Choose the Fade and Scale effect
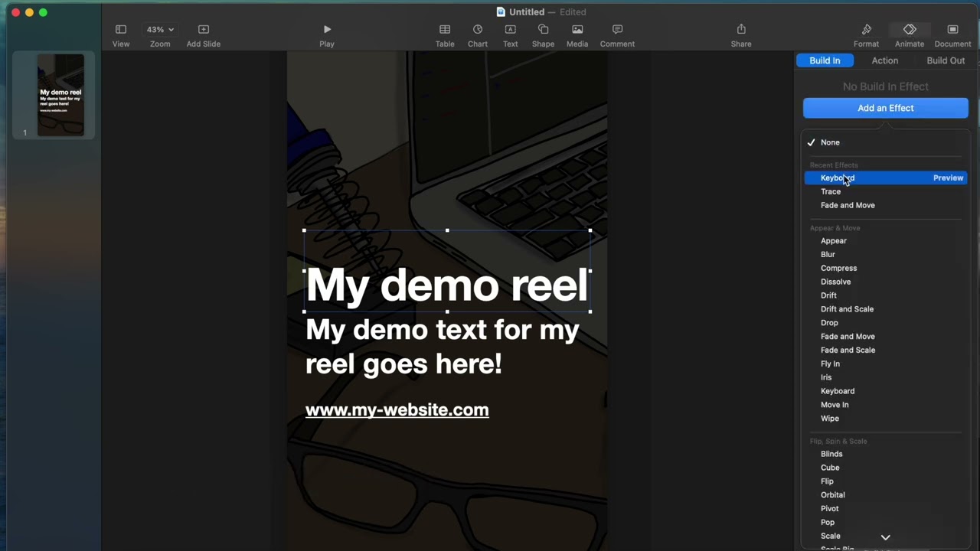Image resolution: width=980 pixels, height=551 pixels. 848,350
